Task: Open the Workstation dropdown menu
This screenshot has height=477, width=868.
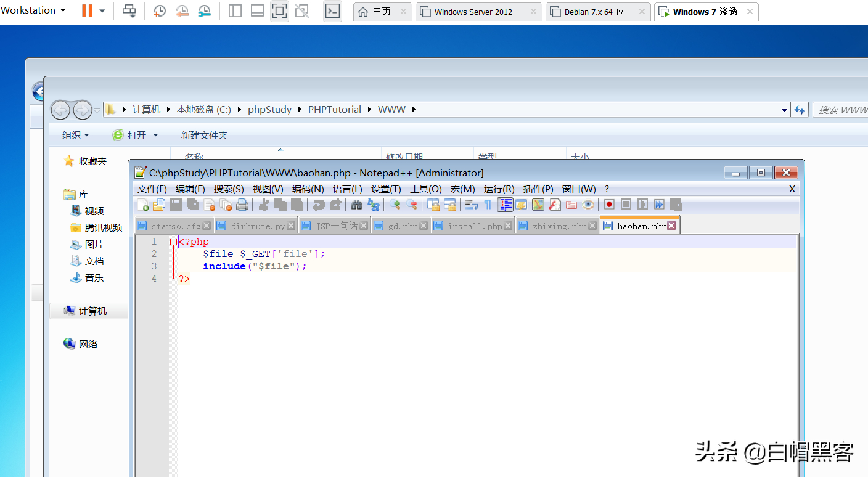Action: click(x=33, y=10)
